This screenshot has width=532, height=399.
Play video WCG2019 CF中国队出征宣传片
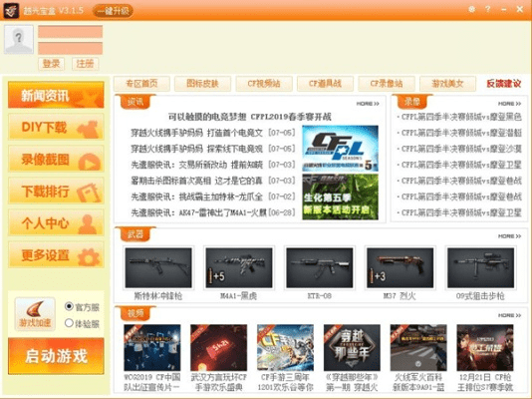pos(152,348)
